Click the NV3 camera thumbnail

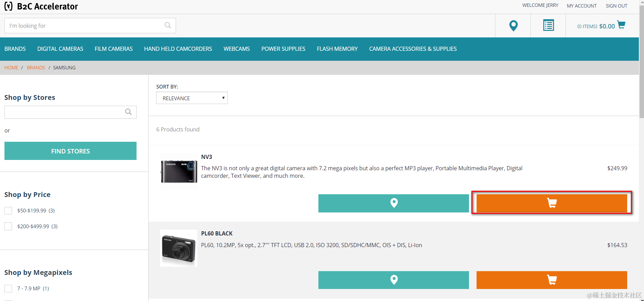(179, 171)
